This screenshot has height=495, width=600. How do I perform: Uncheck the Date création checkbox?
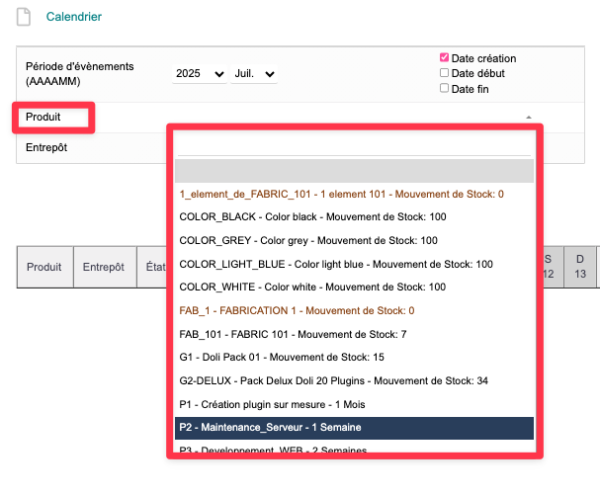(x=444, y=58)
